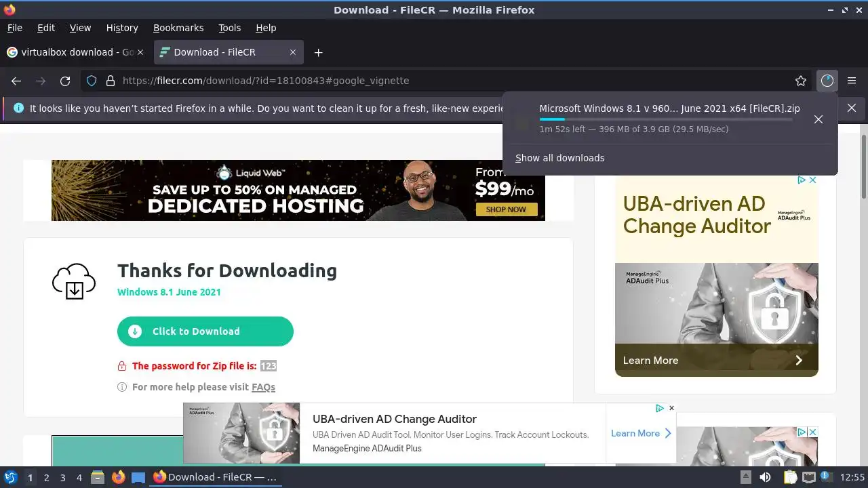Screen dimensions: 868x488
Task: Open the file manager from taskbar
Action: click(98, 477)
